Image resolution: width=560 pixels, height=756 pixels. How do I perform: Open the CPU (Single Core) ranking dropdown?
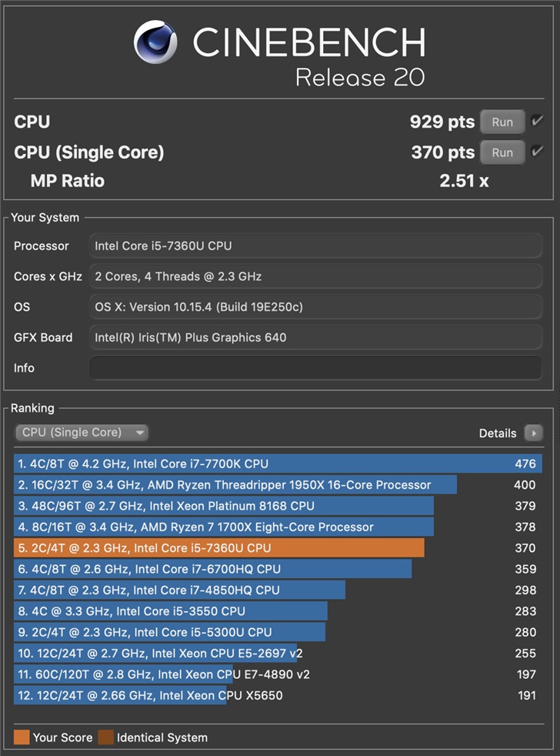81,433
